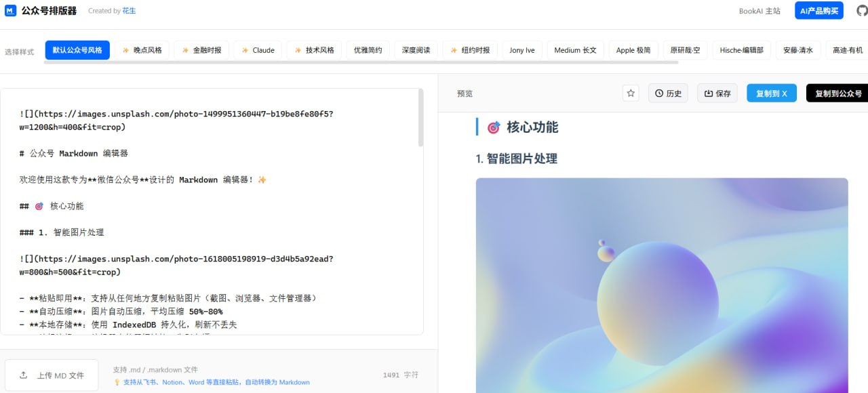Choose the 高迪·有机 style

coord(847,50)
